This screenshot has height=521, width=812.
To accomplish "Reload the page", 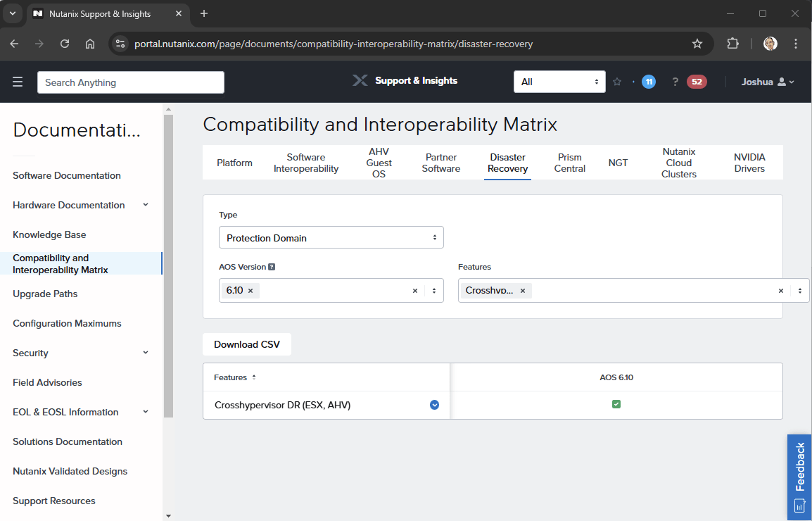I will [65, 44].
